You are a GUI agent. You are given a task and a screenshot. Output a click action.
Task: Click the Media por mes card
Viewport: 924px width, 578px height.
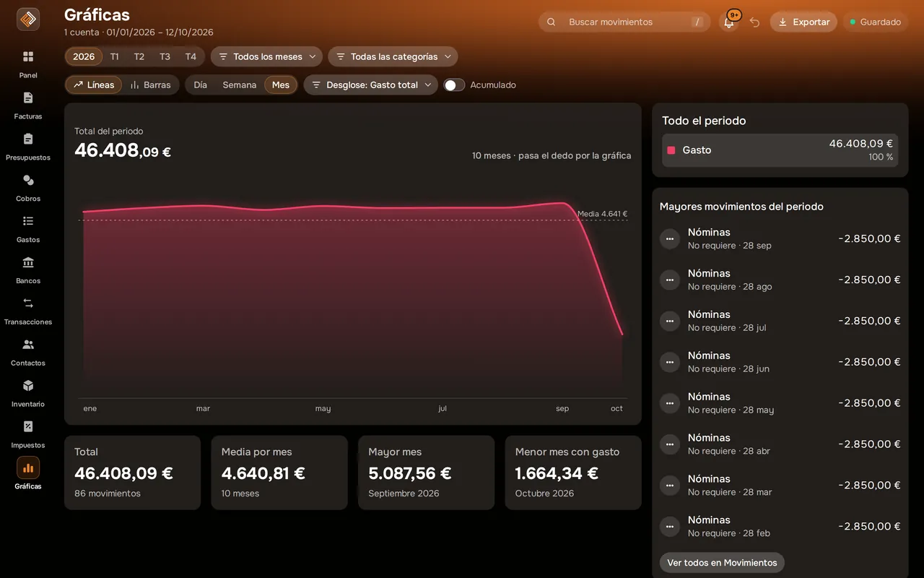(x=279, y=473)
